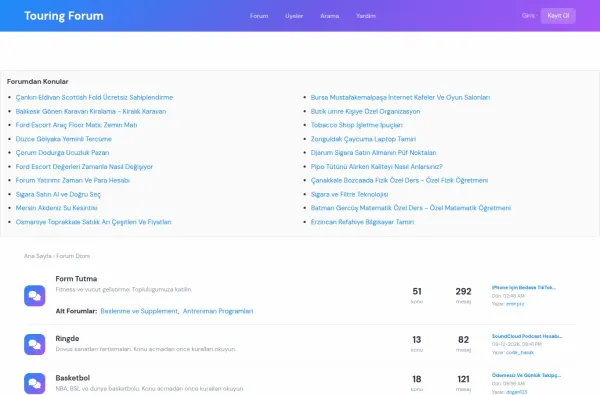Viewport: 600px width, 395px height.
Task: Open Ford Escort Araç Floor Mats topic
Action: tap(76, 125)
